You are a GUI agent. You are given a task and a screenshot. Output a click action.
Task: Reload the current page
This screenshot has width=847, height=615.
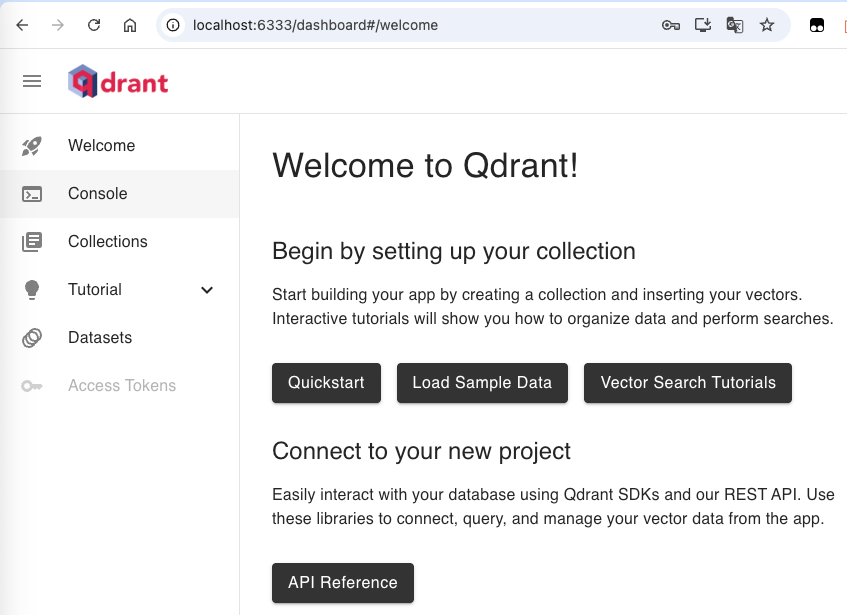point(94,25)
